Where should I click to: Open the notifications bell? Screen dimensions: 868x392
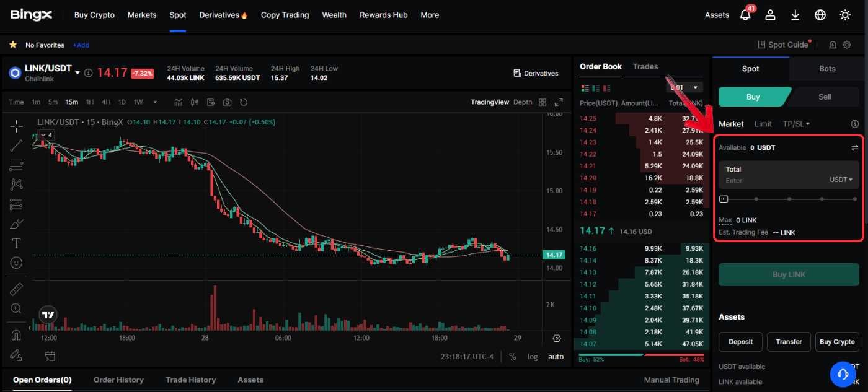click(x=746, y=15)
